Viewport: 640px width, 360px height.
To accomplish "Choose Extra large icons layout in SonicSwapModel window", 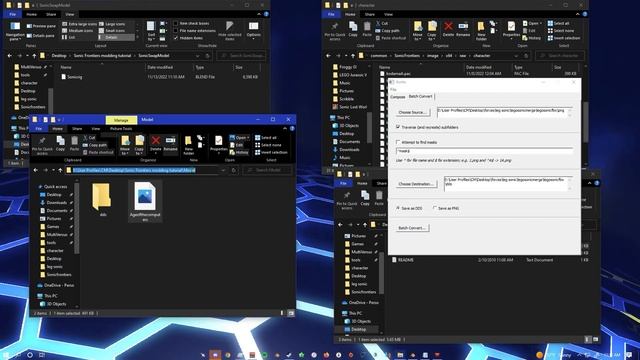I will (x=80, y=24).
